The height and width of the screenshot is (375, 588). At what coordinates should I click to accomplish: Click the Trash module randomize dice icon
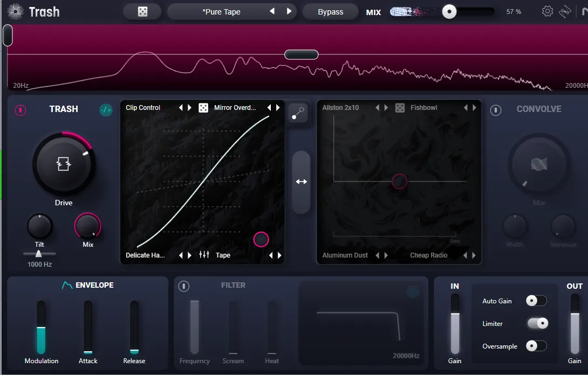pos(203,108)
